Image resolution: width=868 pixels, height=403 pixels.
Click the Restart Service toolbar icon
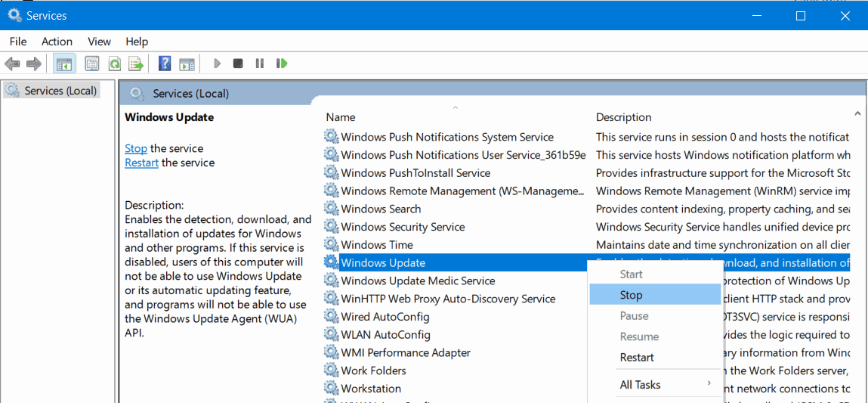click(x=283, y=64)
